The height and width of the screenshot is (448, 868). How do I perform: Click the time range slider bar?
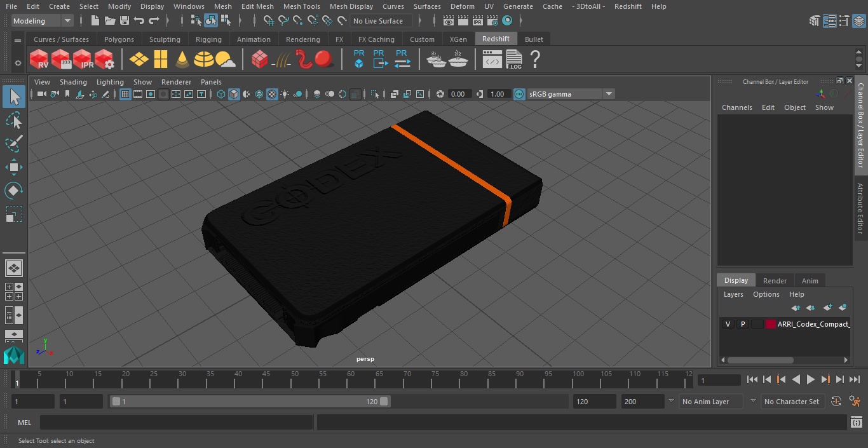(250, 402)
